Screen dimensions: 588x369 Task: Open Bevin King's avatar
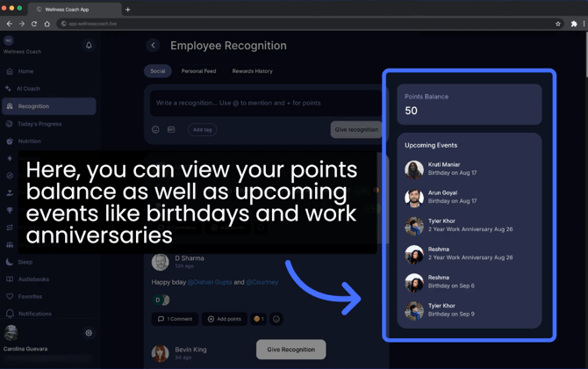click(x=160, y=353)
